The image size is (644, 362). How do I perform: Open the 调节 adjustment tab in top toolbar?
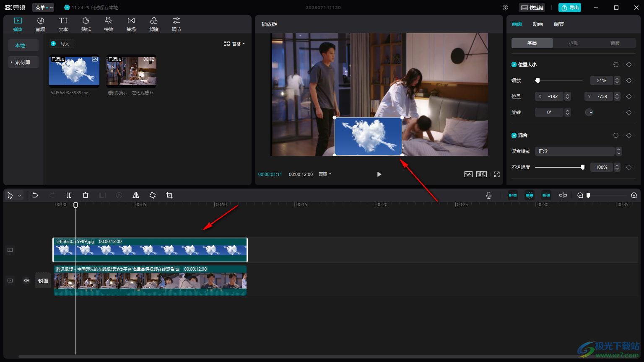click(177, 24)
